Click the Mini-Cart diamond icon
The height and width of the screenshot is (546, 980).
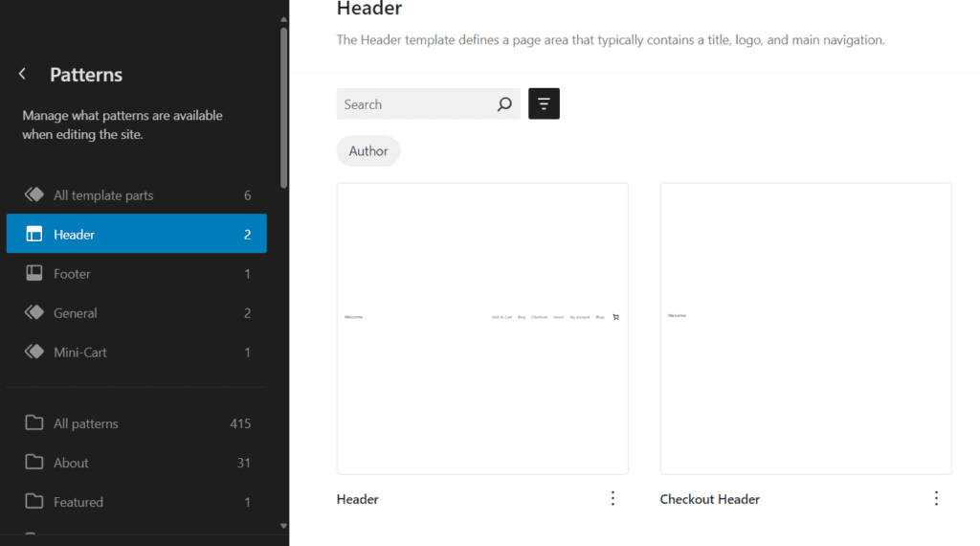[33, 352]
